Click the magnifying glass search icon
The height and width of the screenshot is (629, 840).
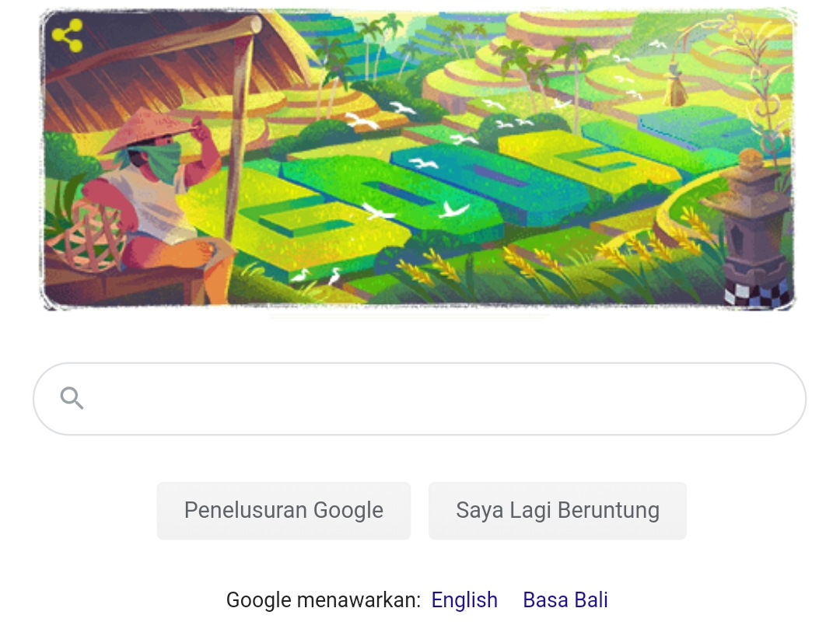[72, 398]
